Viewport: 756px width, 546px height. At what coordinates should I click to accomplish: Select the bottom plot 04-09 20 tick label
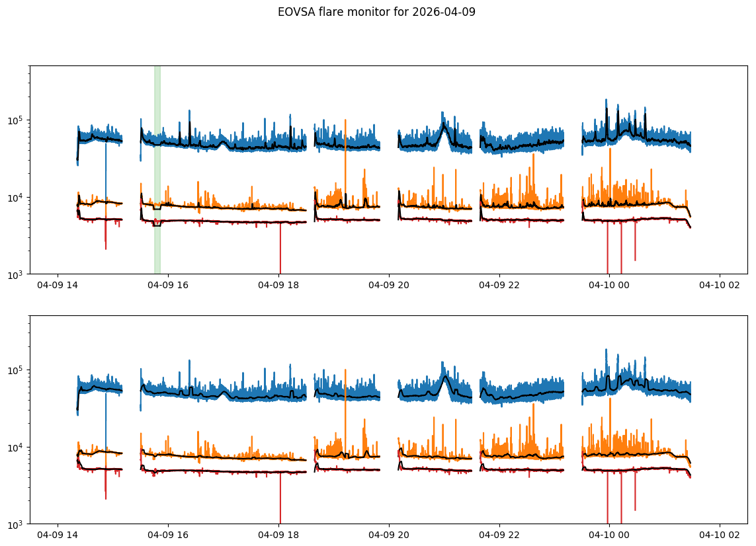(389, 535)
